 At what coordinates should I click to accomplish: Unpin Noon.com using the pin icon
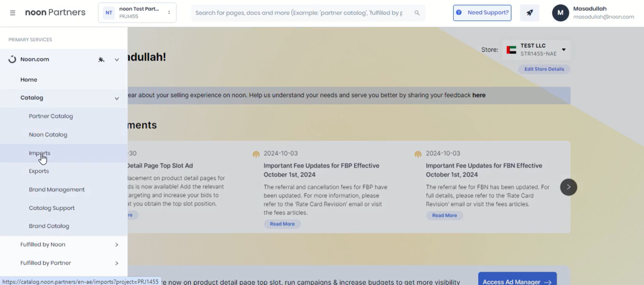(101, 60)
